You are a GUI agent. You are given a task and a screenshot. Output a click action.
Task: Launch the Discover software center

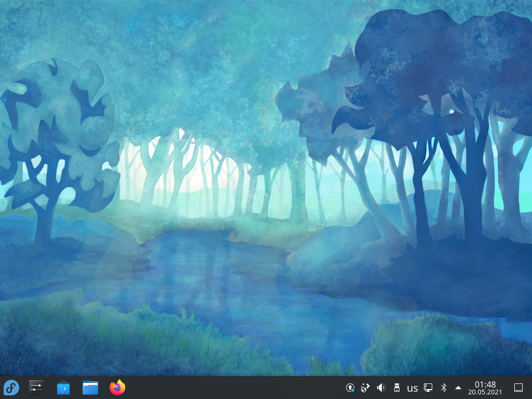[x=63, y=388]
